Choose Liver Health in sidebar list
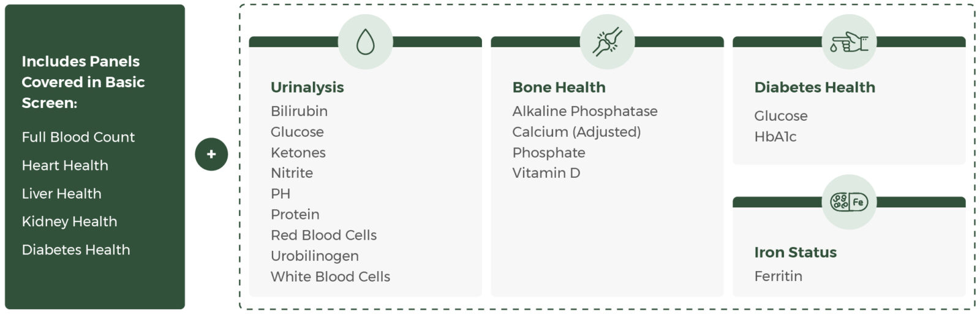The height and width of the screenshot is (314, 980). click(61, 193)
